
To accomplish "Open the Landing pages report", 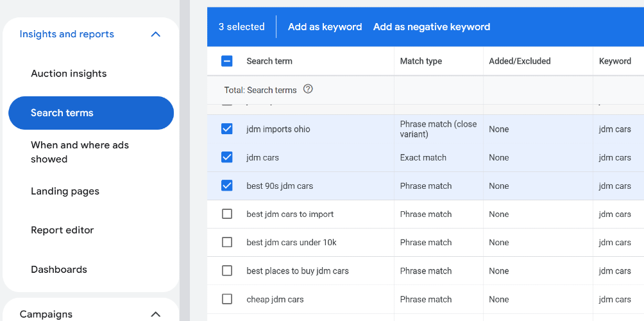I will [65, 191].
